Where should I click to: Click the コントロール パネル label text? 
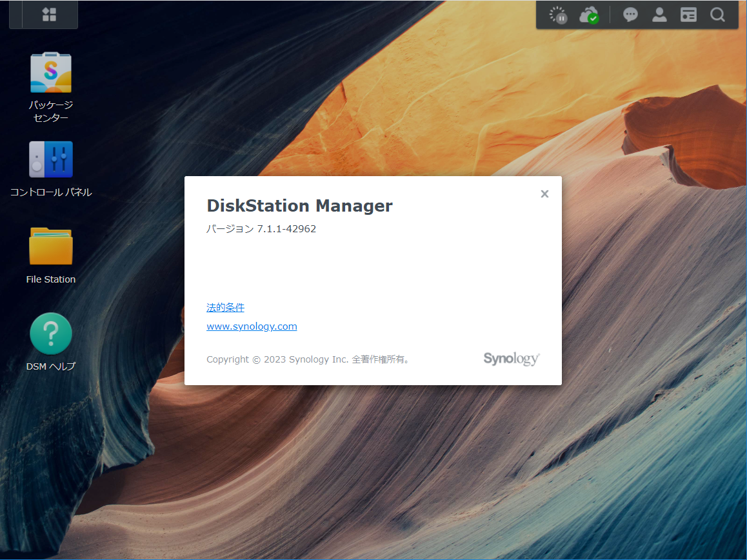[x=51, y=192]
